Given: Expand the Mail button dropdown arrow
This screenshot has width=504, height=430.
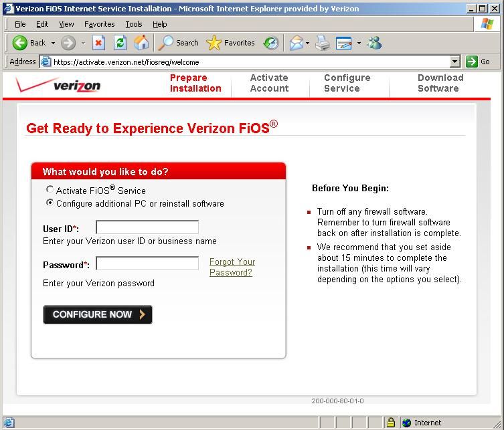Looking at the screenshot, I should (x=308, y=43).
